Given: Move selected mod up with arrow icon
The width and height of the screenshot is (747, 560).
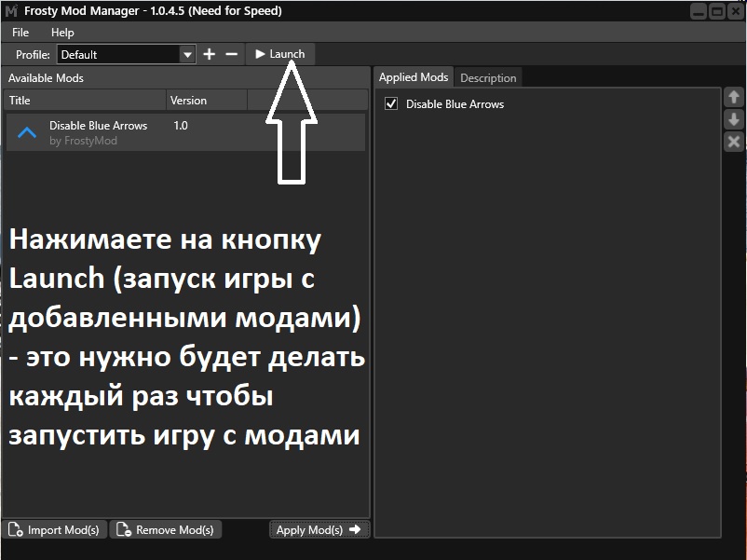Looking at the screenshot, I should click(734, 97).
